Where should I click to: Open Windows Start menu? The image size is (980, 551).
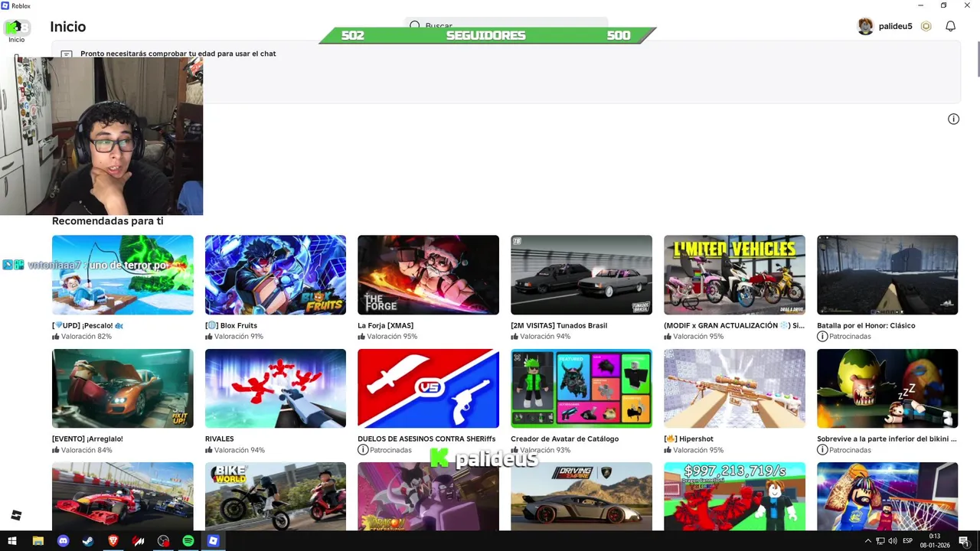11,541
